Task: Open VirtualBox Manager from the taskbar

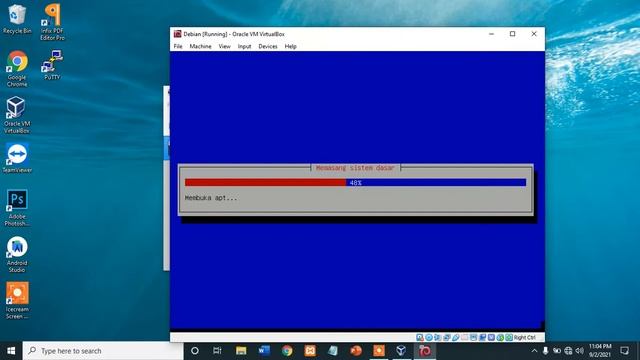Action: click(402, 351)
